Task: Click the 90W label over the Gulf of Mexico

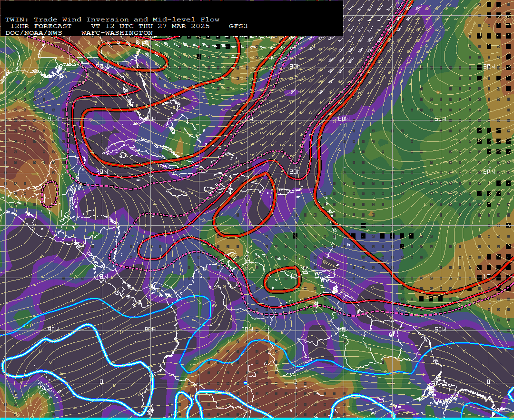Action: tap(54, 119)
